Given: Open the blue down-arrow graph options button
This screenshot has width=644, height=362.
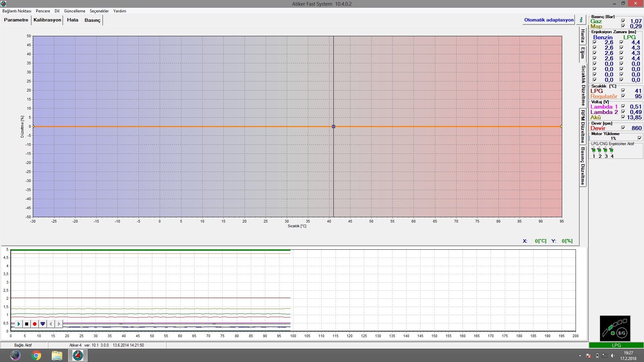Looking at the screenshot, I should point(43,324).
